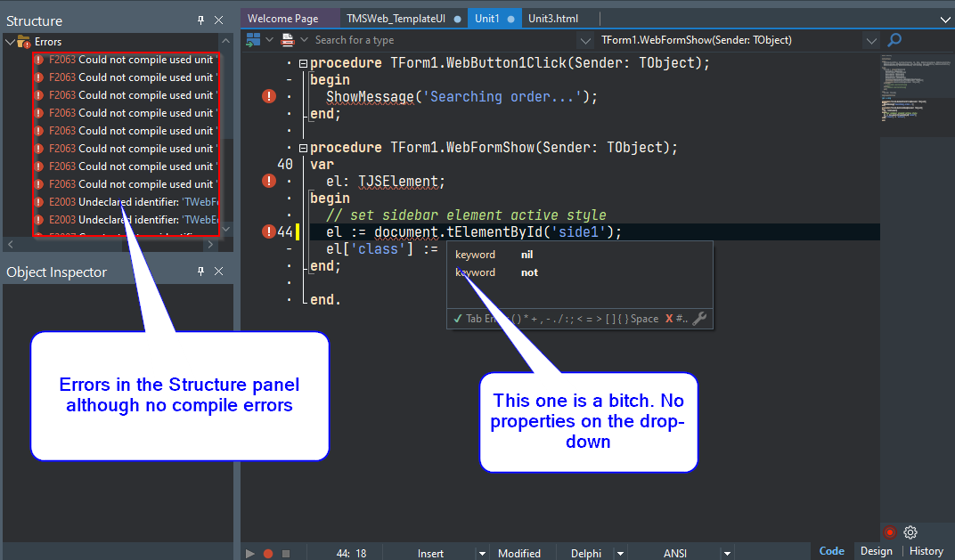Image resolution: width=955 pixels, height=560 pixels.
Task: Switch to the Design view tab
Action: point(876,551)
